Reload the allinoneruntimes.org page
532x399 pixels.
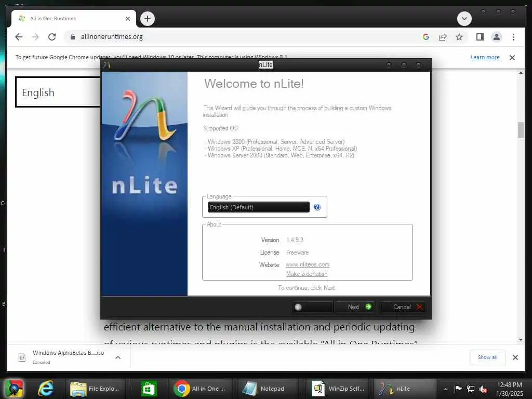pos(52,37)
